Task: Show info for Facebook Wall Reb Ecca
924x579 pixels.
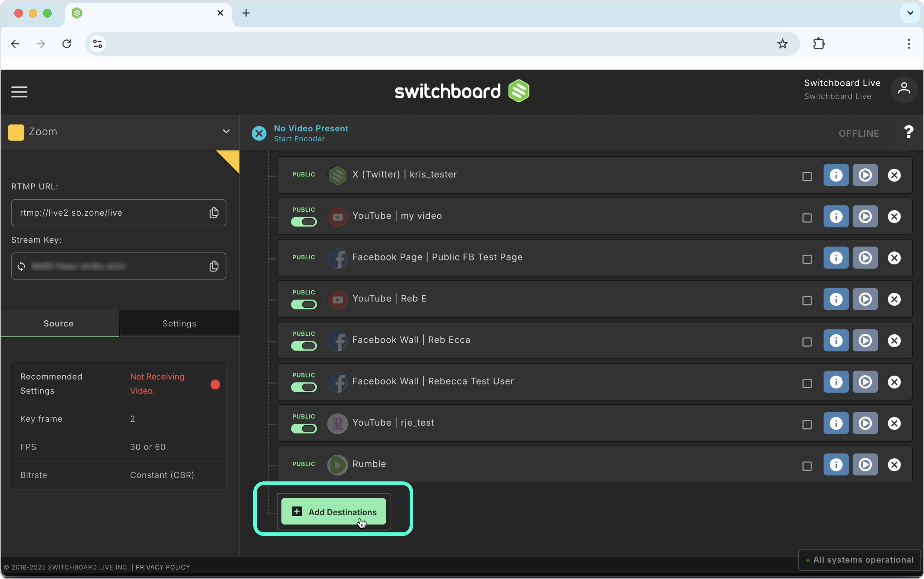Action: point(835,340)
